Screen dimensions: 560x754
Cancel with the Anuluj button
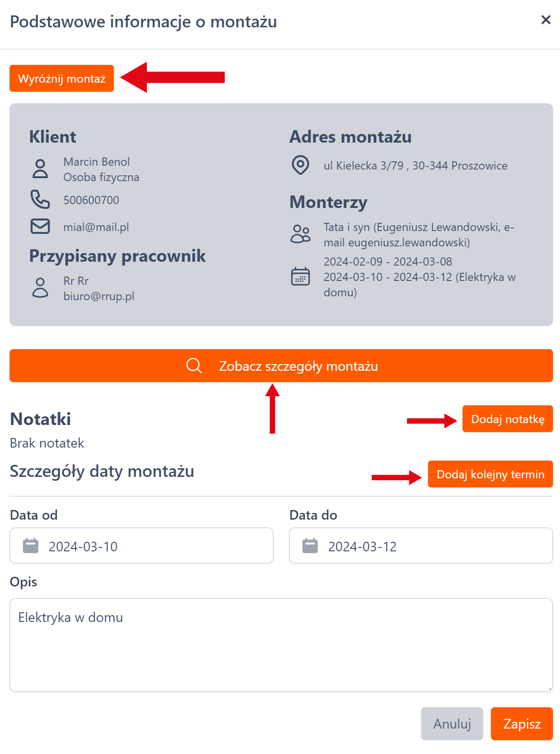coord(452,723)
